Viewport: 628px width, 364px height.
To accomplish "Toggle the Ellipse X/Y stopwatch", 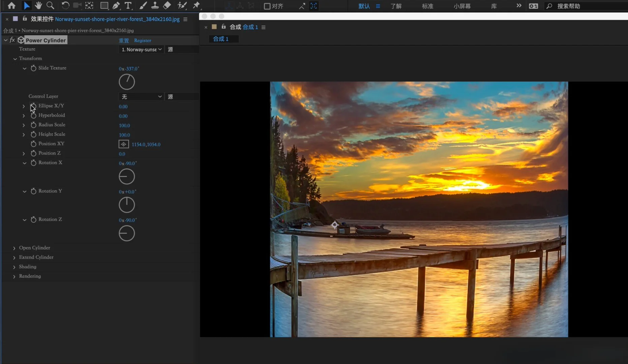I will 33,106.
